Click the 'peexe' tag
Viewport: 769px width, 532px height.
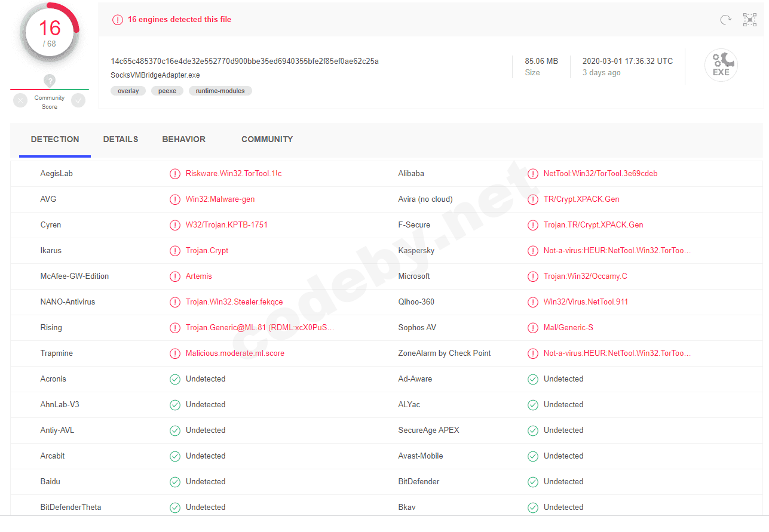tap(167, 91)
